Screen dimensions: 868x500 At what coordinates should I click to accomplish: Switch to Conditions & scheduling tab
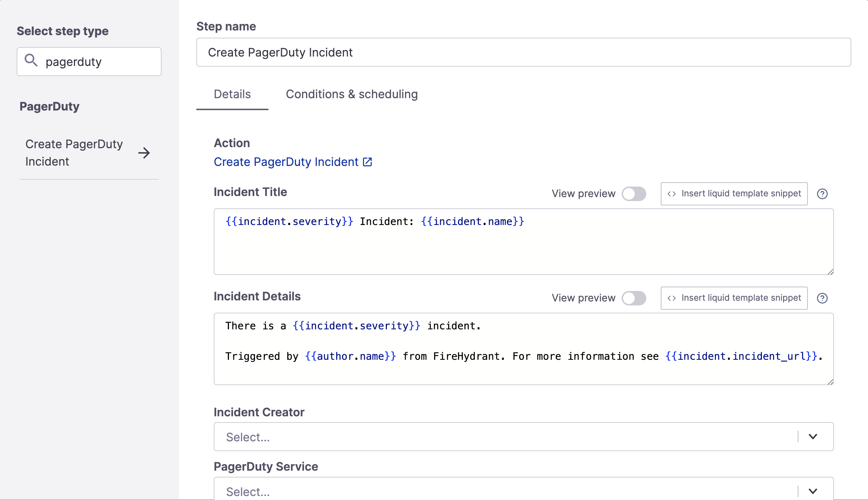coord(352,94)
